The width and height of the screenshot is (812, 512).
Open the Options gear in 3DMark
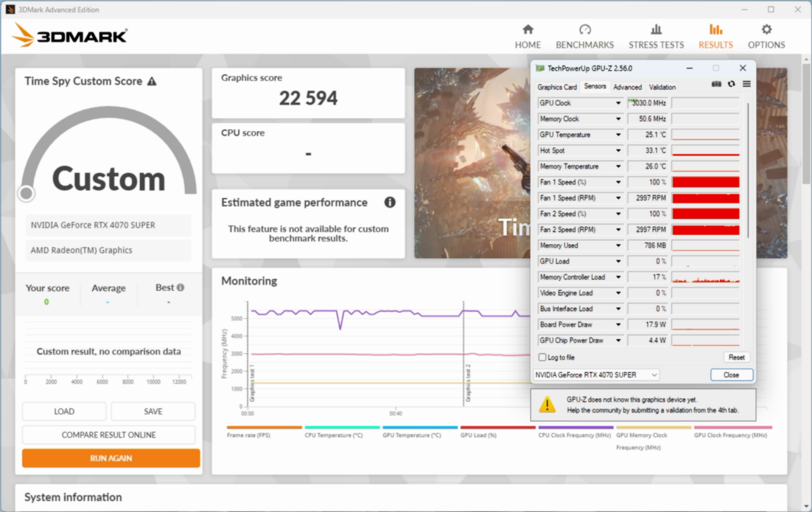click(x=766, y=37)
